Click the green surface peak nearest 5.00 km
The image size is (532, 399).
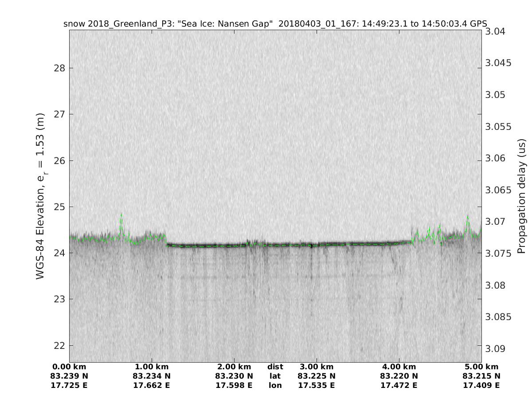click(x=467, y=218)
